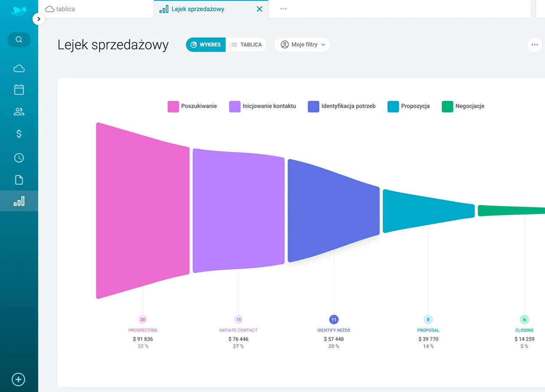Open the three-dot options menu at right
This screenshot has width=545, height=392.
tap(534, 45)
